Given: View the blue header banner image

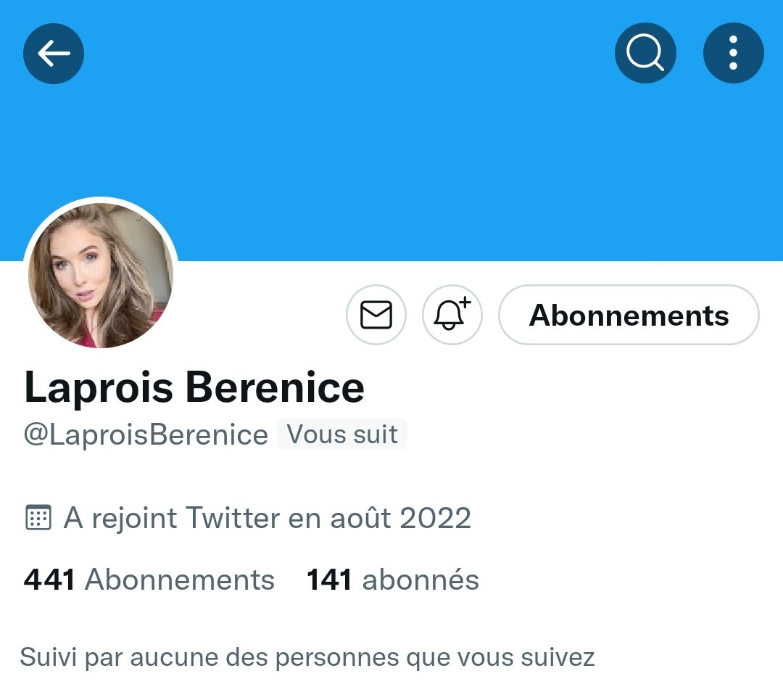Looking at the screenshot, I should [x=391, y=130].
